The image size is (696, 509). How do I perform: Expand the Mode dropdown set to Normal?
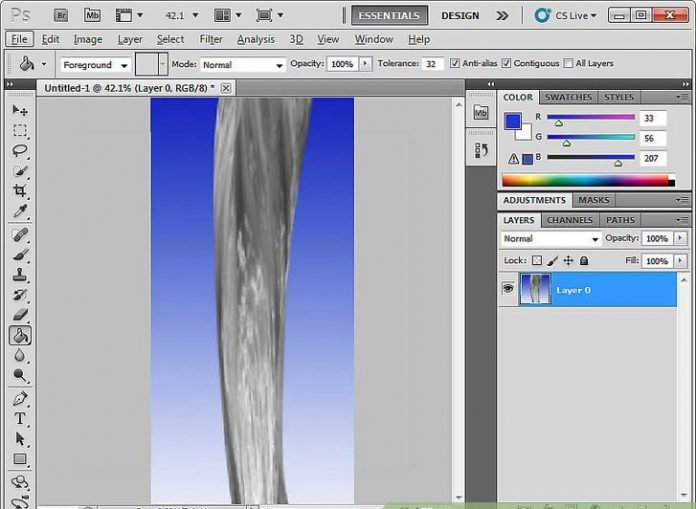click(242, 64)
